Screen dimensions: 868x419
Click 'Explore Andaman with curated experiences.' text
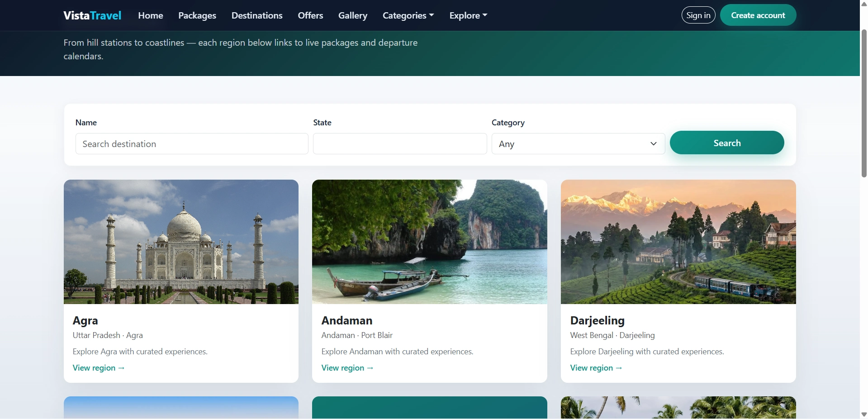[398, 352]
